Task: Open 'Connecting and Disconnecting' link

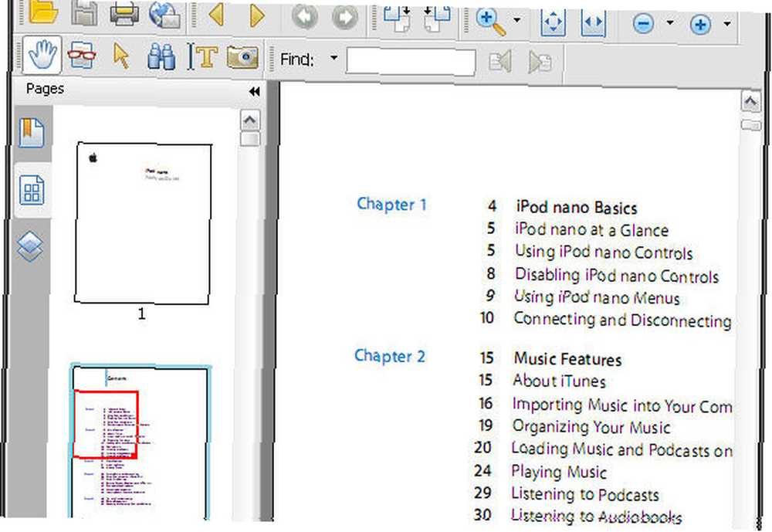Action: point(622,320)
